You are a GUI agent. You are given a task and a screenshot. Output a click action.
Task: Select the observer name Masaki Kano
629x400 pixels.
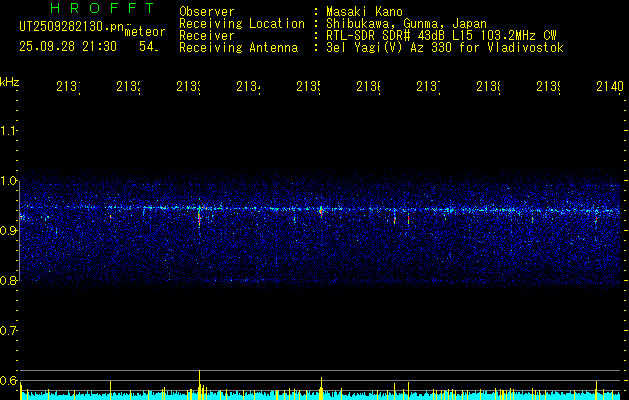point(364,12)
